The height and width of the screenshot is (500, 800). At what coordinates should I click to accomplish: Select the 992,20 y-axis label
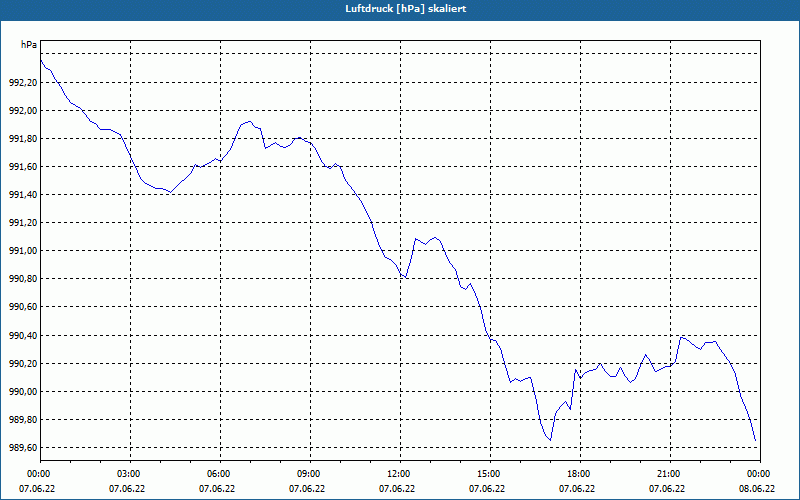point(23,83)
